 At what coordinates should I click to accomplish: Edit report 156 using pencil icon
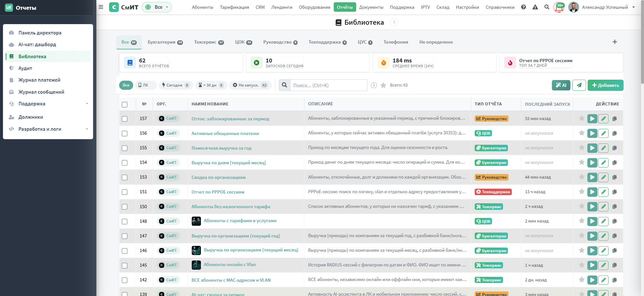pos(603,133)
